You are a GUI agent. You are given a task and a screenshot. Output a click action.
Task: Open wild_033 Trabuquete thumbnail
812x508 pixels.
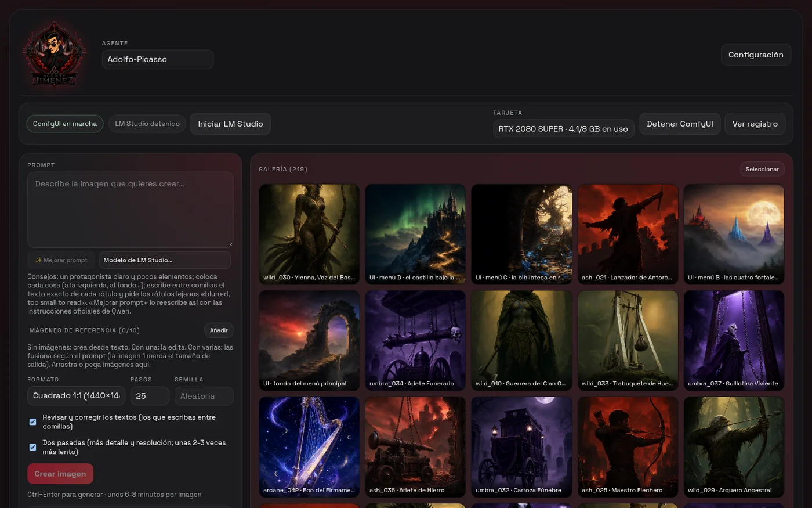(x=628, y=340)
